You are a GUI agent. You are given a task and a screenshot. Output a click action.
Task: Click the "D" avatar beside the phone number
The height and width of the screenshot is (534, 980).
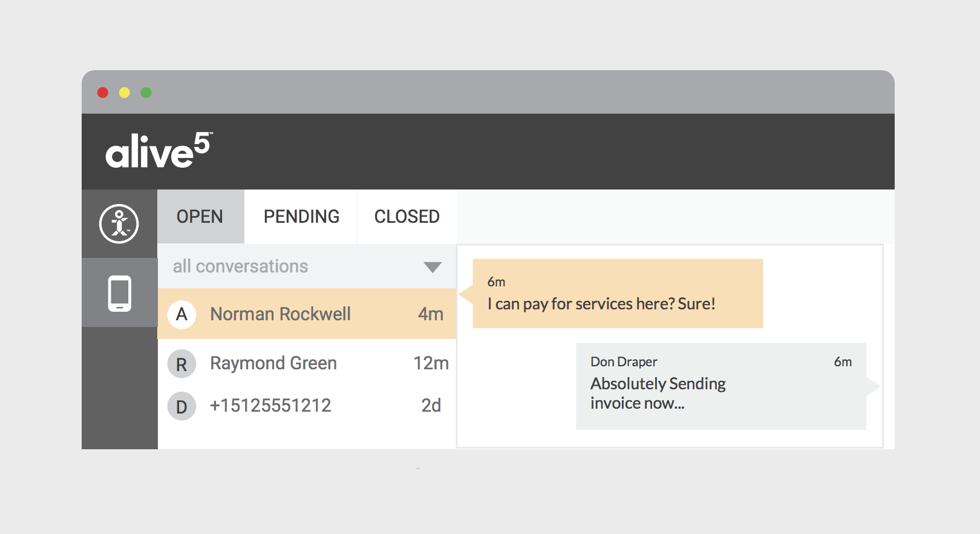click(x=181, y=406)
